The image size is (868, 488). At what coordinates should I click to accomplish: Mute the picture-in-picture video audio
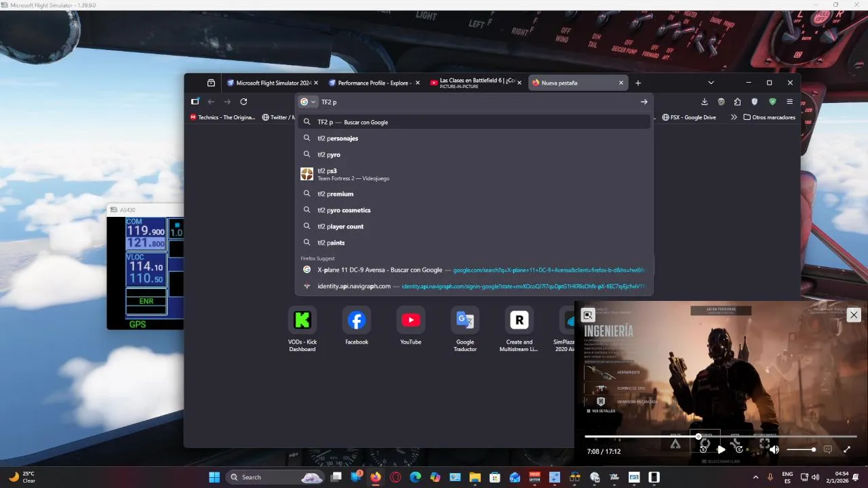774,449
